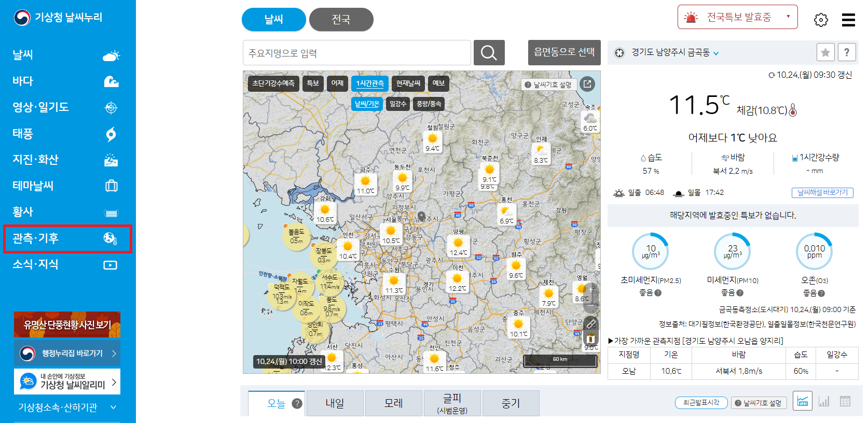The width and height of the screenshot is (868, 423).
Task: Click the 주요지명으로 입력 search field
Action: coord(357,53)
